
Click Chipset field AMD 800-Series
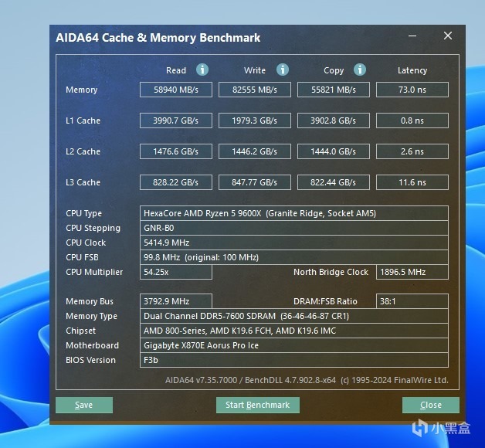point(294,331)
